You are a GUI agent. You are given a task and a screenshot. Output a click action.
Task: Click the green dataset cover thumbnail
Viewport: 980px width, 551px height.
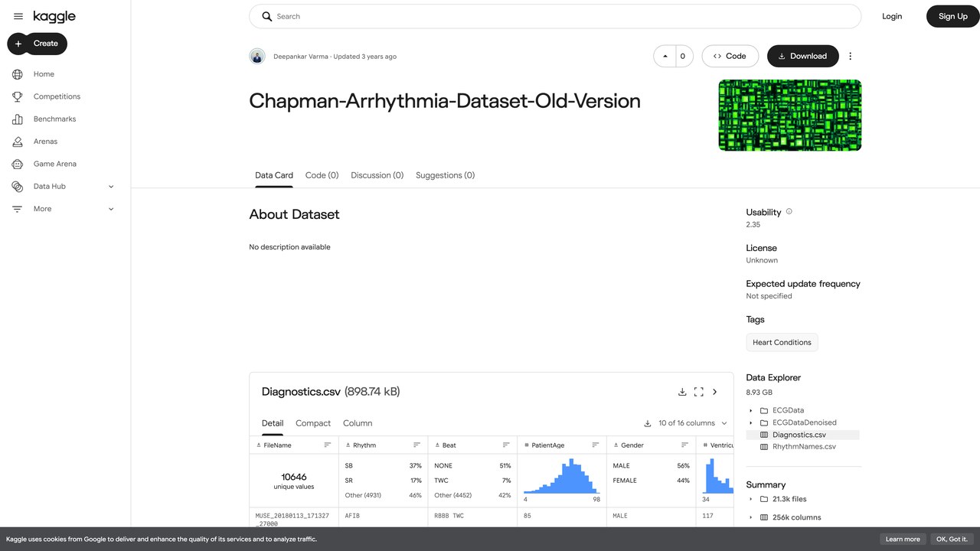[x=789, y=115]
